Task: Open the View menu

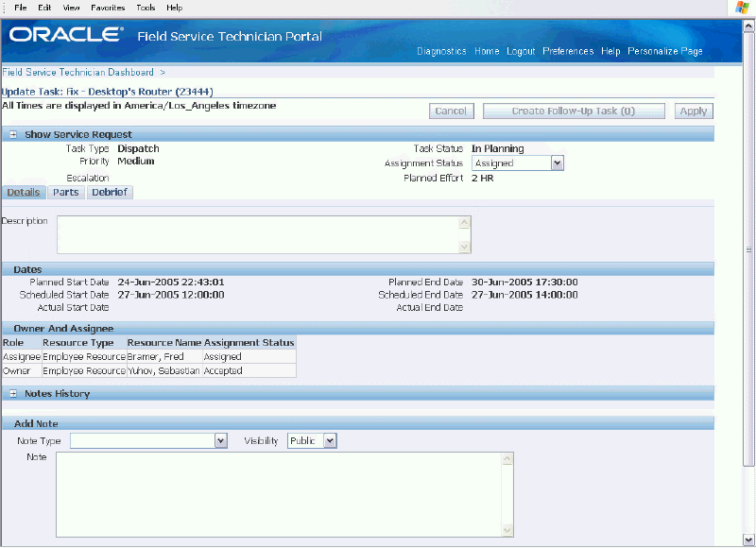Action: (72, 8)
